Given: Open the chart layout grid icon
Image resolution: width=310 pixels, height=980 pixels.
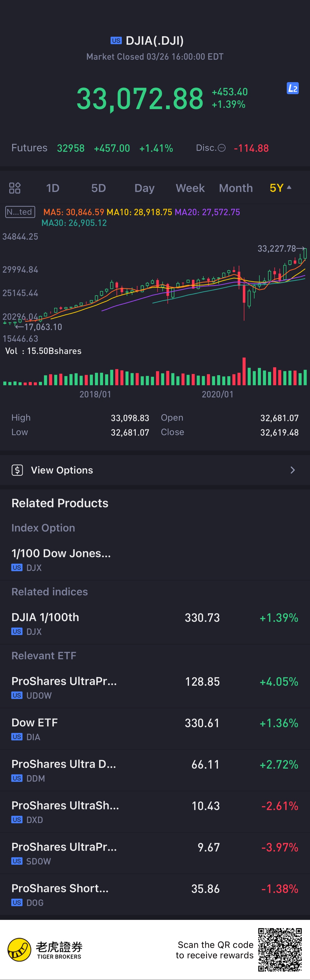Looking at the screenshot, I should (14, 188).
